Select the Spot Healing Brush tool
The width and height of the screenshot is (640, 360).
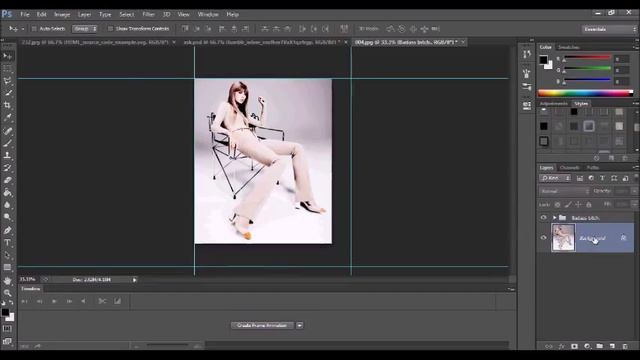(x=7, y=131)
